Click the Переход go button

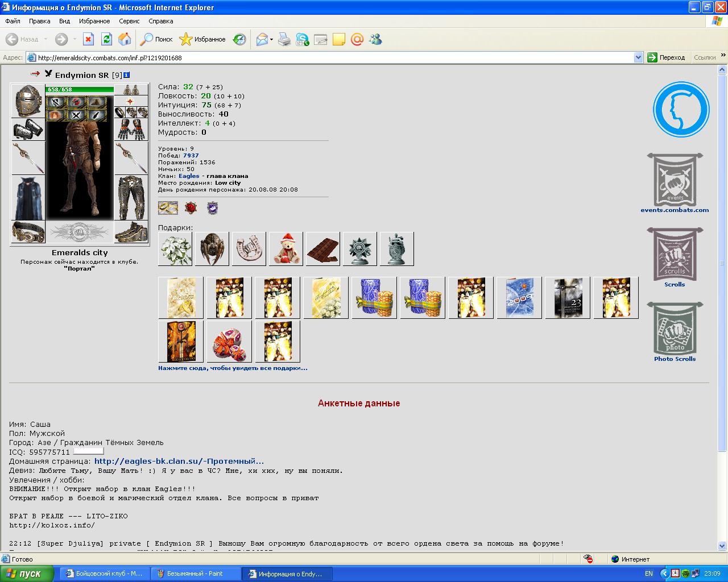667,57
